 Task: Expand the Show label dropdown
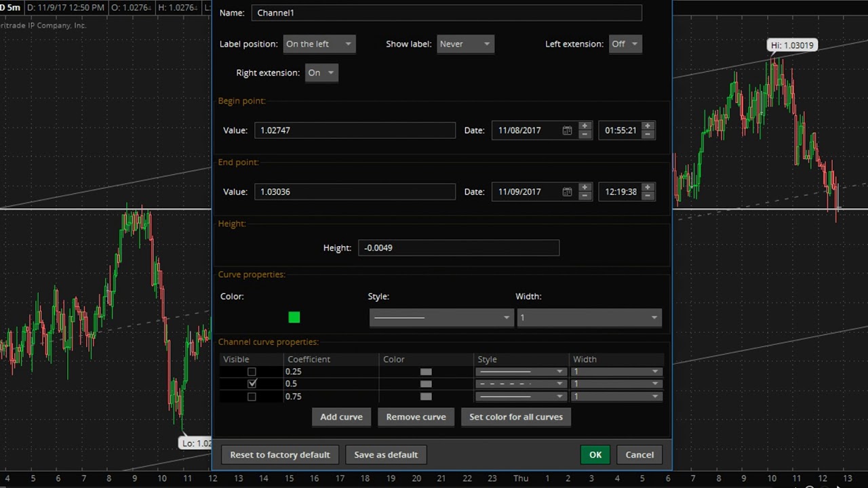click(465, 44)
